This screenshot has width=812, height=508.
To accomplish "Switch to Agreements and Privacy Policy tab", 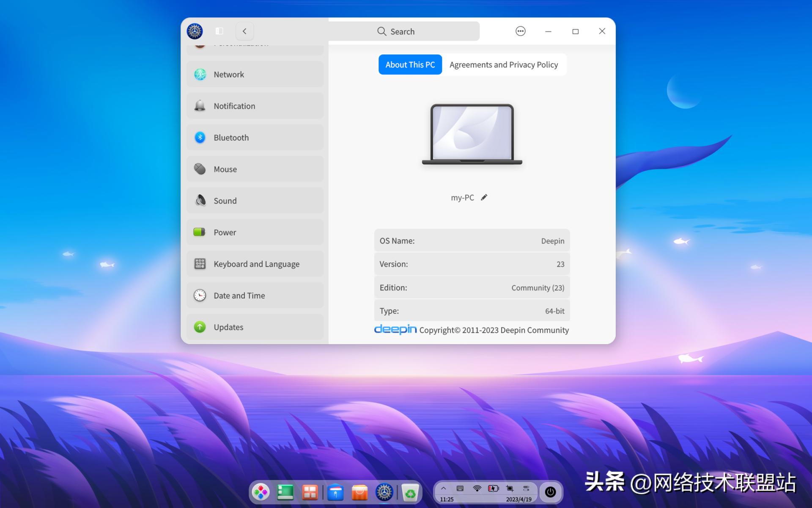I will 503,65.
